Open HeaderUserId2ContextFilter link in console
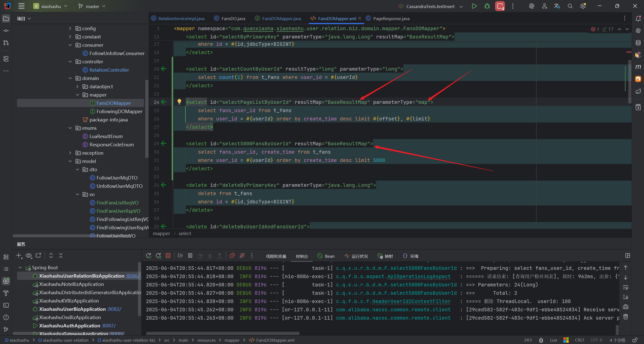The image size is (644, 344). [x=411, y=301]
